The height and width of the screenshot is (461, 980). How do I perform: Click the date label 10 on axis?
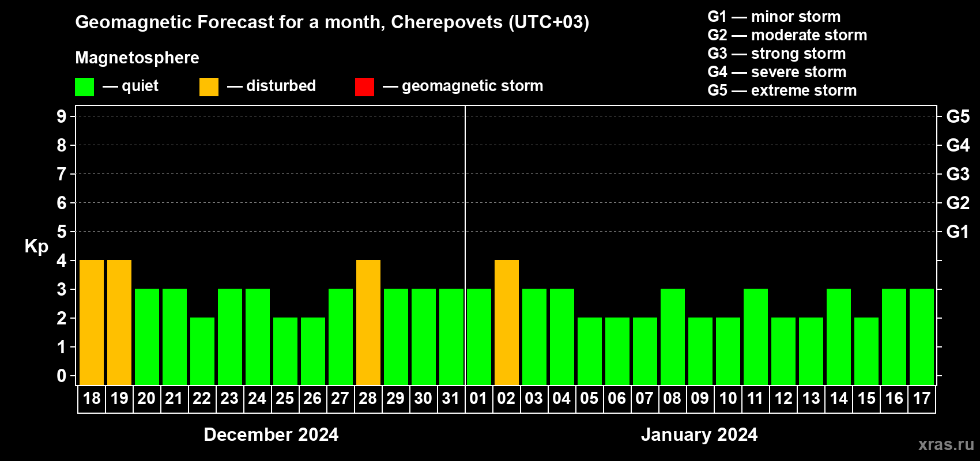pos(728,399)
